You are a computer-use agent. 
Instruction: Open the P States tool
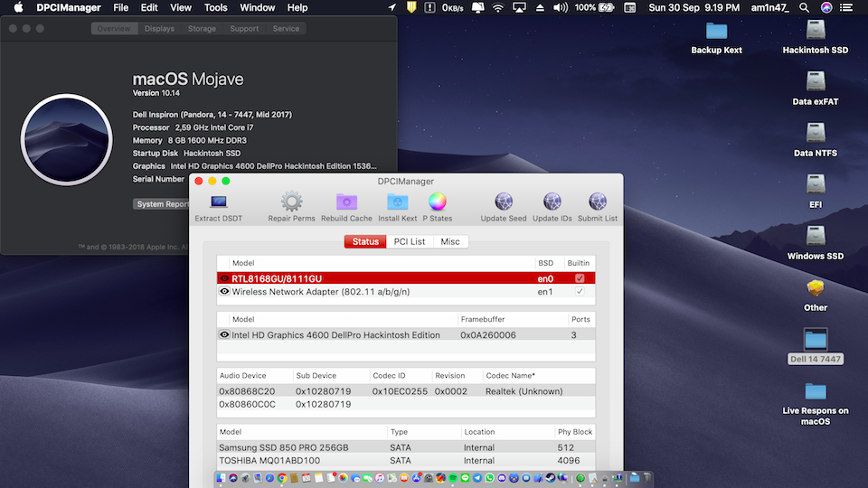coord(438,202)
